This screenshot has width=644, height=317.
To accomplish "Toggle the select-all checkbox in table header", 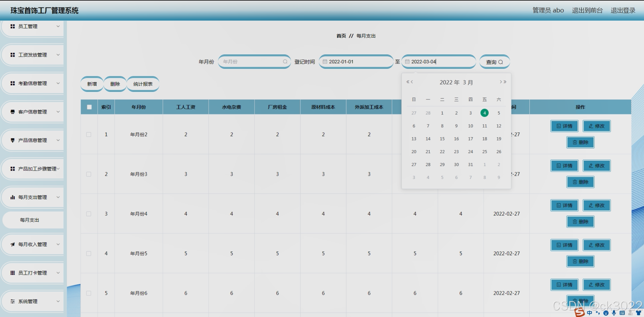I will point(89,107).
